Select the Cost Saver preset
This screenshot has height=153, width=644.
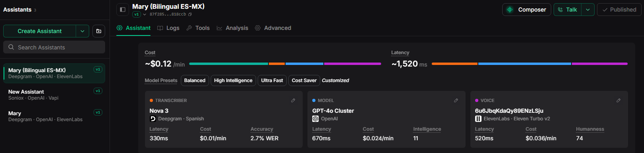click(x=304, y=80)
